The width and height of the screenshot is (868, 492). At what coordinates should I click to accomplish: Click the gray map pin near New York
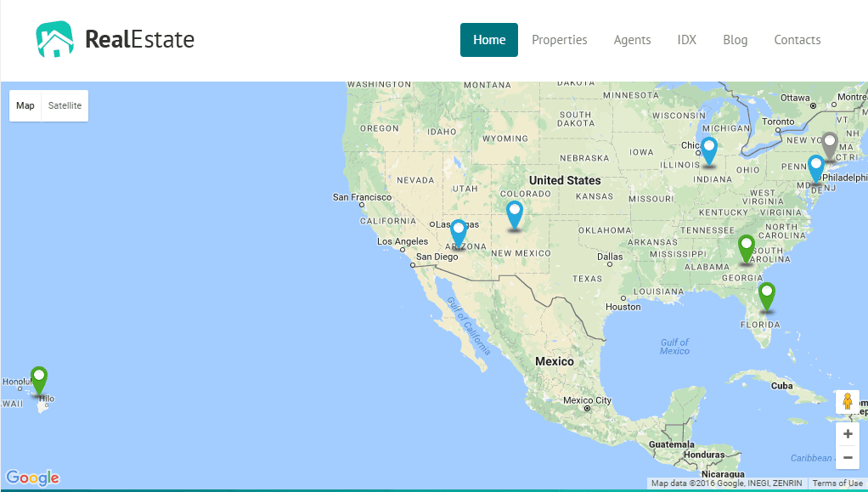click(x=829, y=146)
